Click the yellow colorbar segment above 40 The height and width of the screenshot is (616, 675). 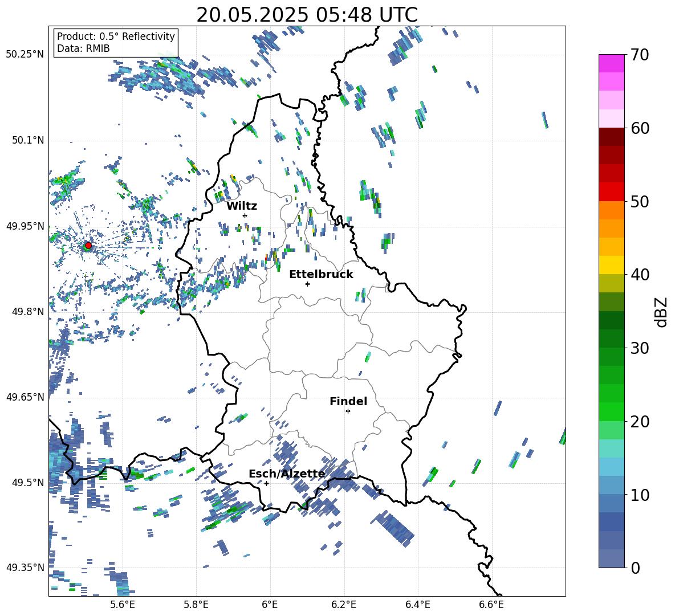coord(612,266)
